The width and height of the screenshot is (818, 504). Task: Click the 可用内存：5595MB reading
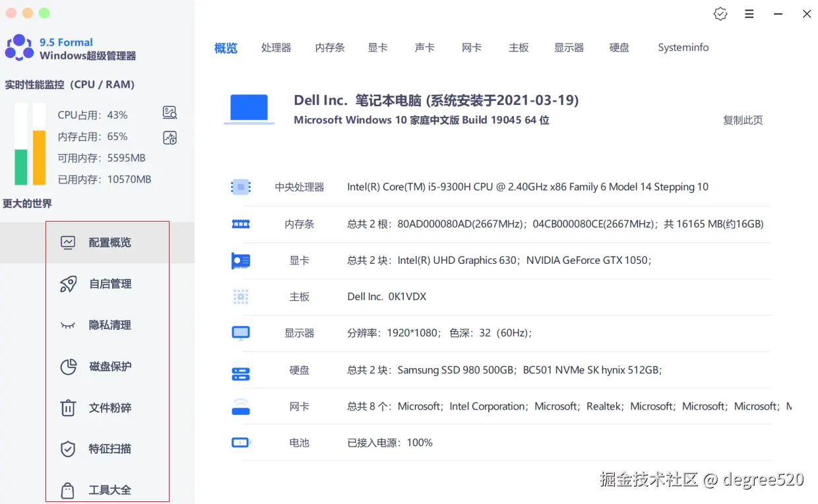click(101, 158)
